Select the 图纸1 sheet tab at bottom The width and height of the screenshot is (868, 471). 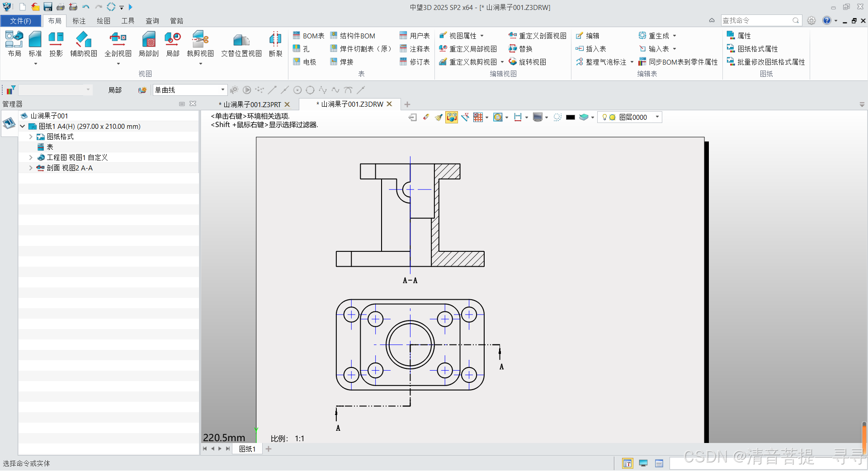coord(247,449)
